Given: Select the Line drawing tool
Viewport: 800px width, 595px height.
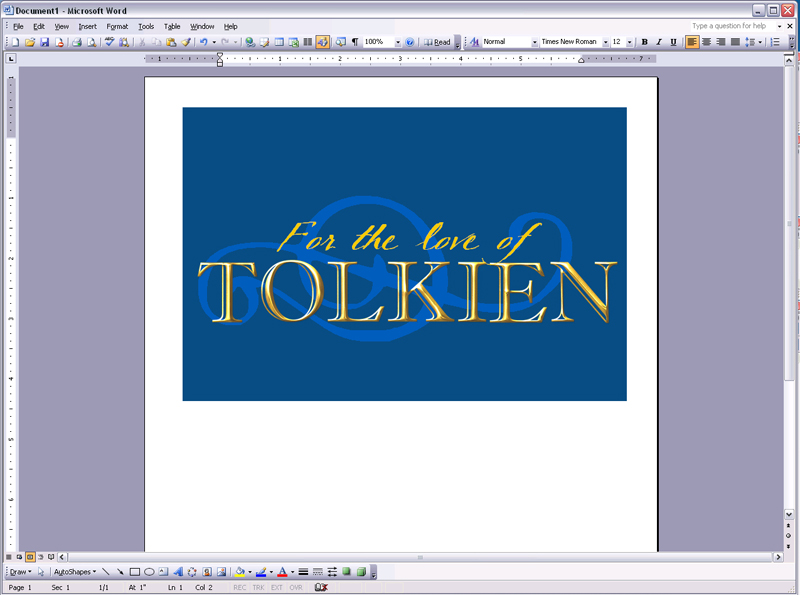Looking at the screenshot, I should pyautogui.click(x=106, y=572).
